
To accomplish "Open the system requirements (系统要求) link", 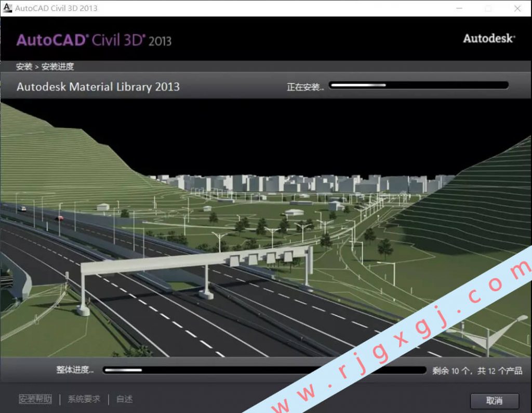I will click(84, 399).
